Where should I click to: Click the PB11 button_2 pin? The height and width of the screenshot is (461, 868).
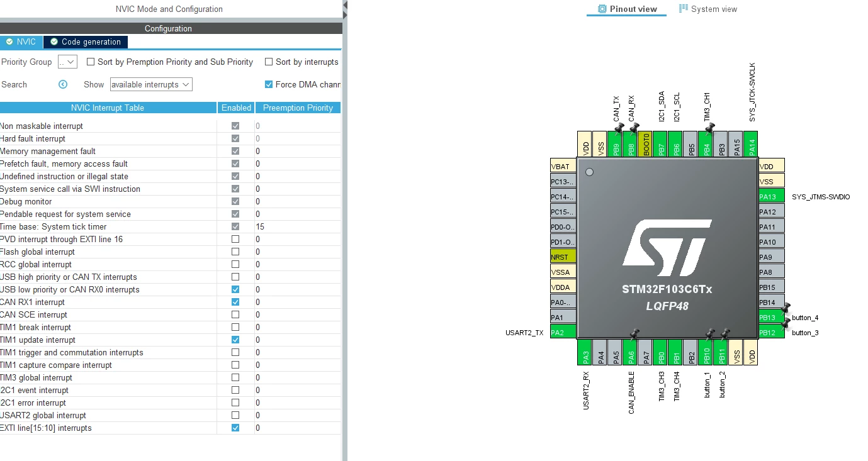point(721,352)
